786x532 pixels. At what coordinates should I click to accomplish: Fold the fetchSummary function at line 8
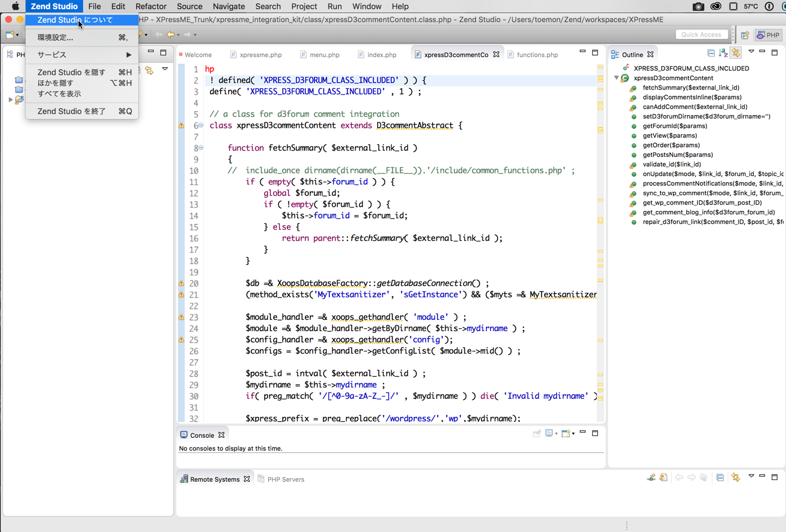pyautogui.click(x=201, y=148)
